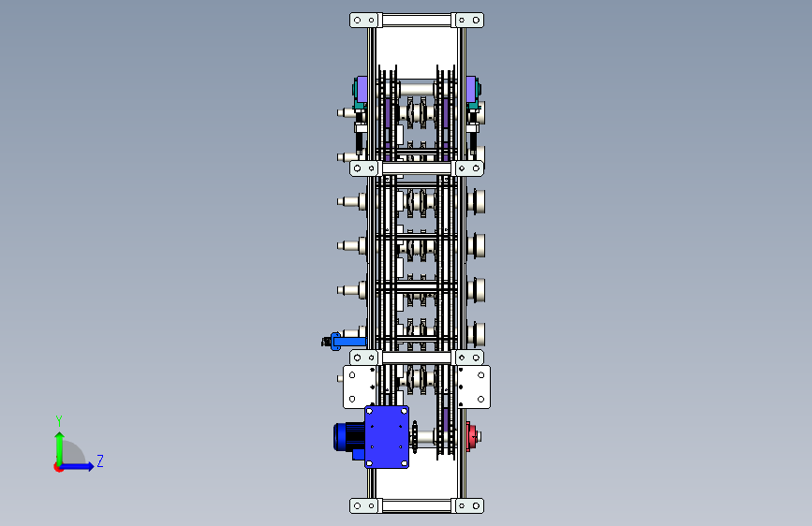Click the 'Y' axis label

[x=59, y=420]
